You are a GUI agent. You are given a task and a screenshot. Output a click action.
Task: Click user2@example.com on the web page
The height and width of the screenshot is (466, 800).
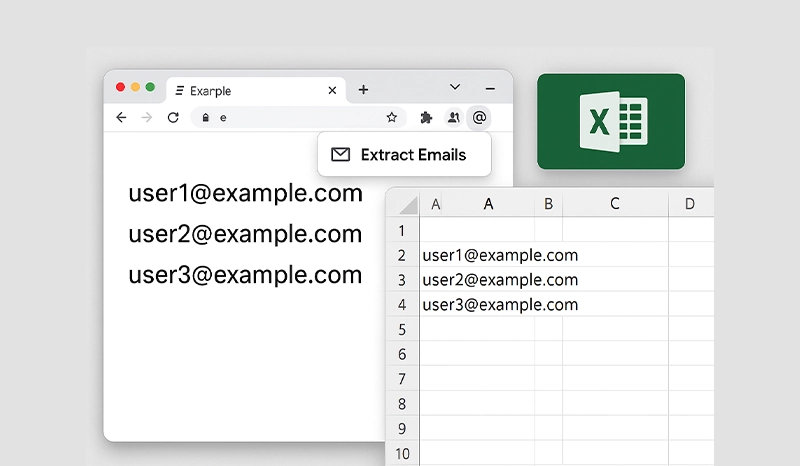(245, 234)
